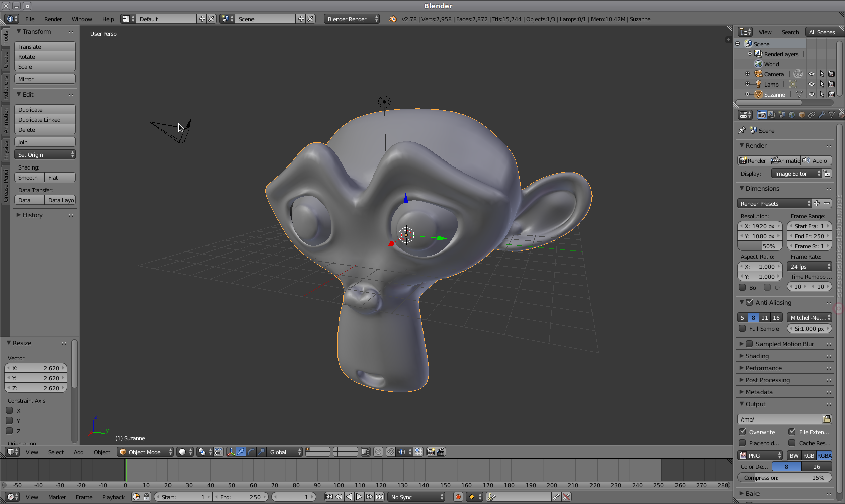Open the Object Mode dropdown
The image size is (845, 504).
[x=145, y=452]
